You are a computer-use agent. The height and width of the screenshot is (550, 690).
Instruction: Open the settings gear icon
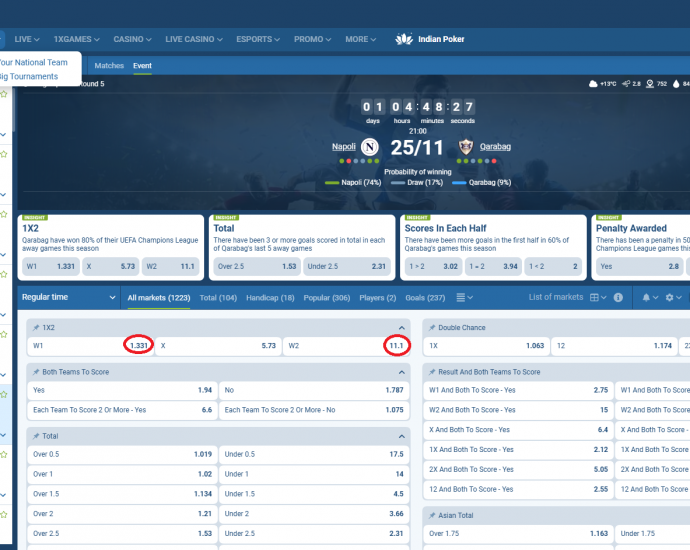coord(669,298)
